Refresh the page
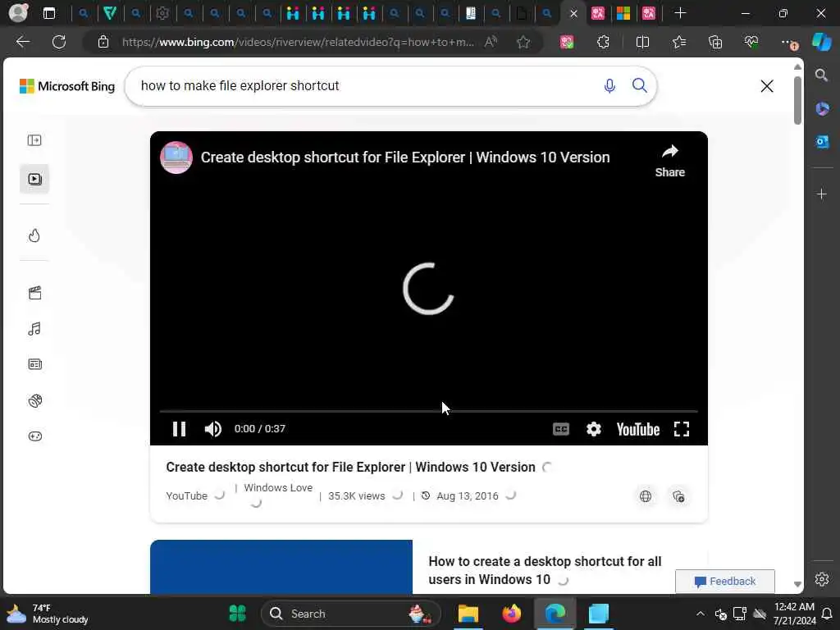This screenshot has width=840, height=630. (59, 42)
